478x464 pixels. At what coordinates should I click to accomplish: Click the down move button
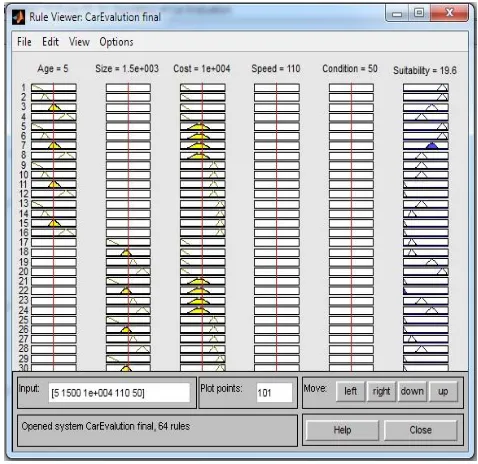point(412,391)
